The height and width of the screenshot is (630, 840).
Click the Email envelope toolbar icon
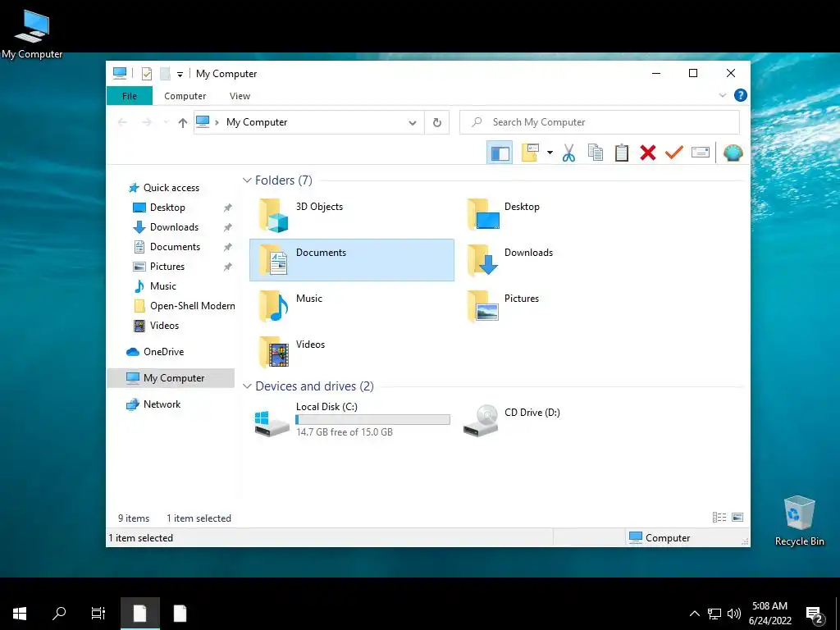click(x=701, y=153)
